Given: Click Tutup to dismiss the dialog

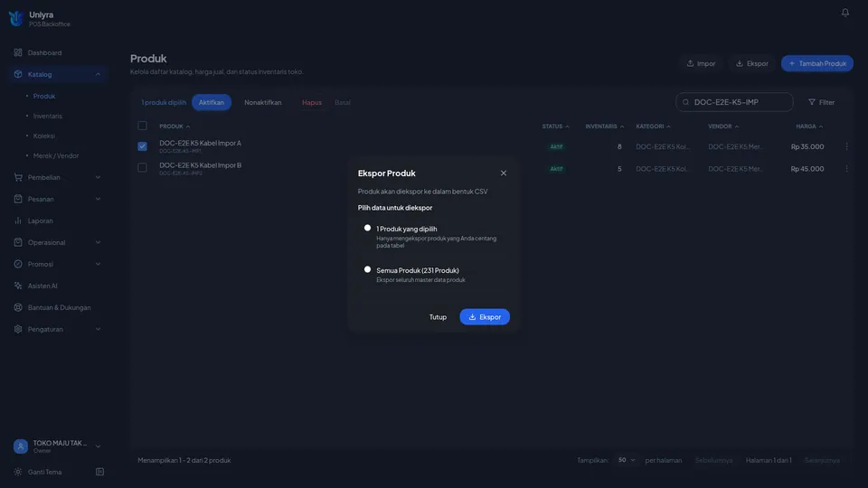Looking at the screenshot, I should point(438,317).
